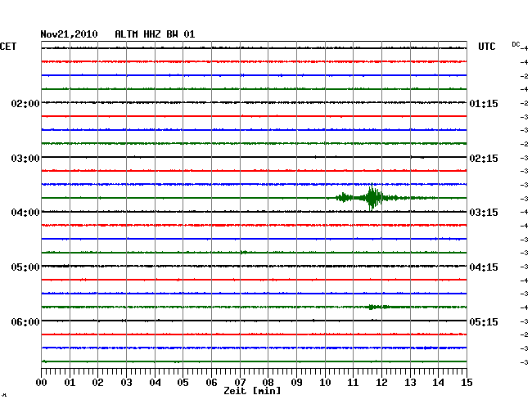The image size is (532, 404).
Task: Click the 02:15 UTC time label
Action: [x=484, y=159]
